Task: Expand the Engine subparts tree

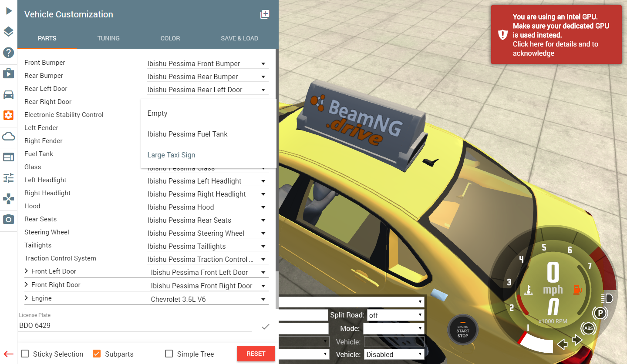Action: coord(27,298)
